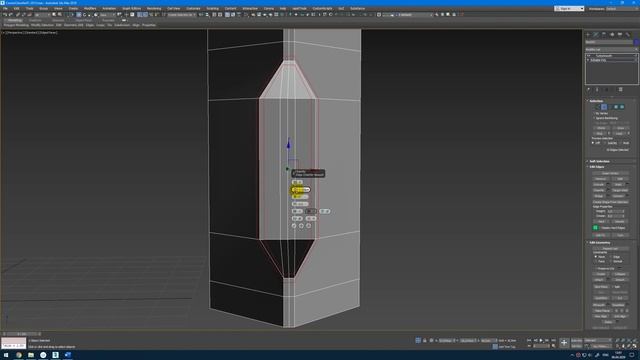The height and width of the screenshot is (360, 640).
Task: Select the Select and Link tool
Action: [18, 15]
